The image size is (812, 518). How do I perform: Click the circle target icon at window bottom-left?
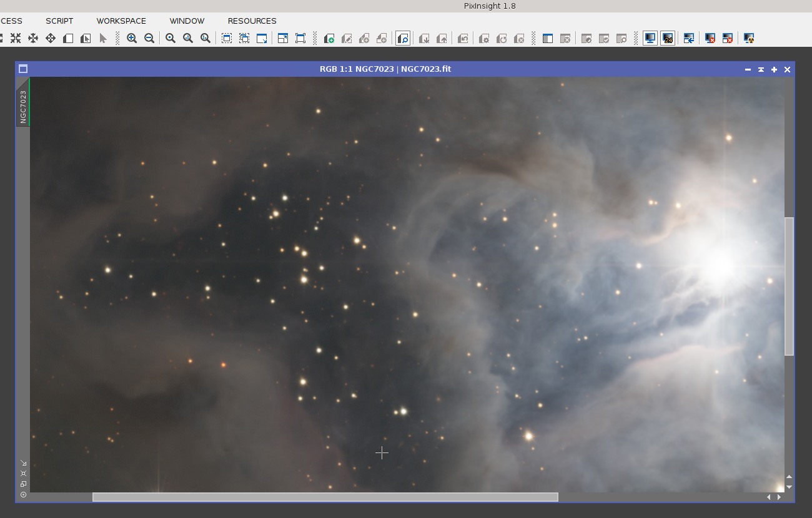[x=23, y=494]
